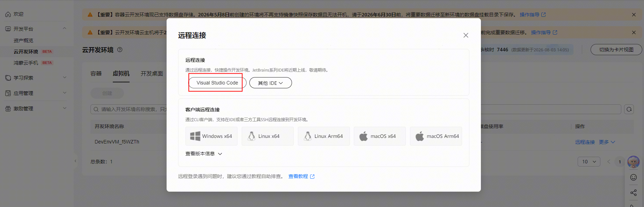Click the Windows logo icon
The width and height of the screenshot is (644, 207).
195,136
